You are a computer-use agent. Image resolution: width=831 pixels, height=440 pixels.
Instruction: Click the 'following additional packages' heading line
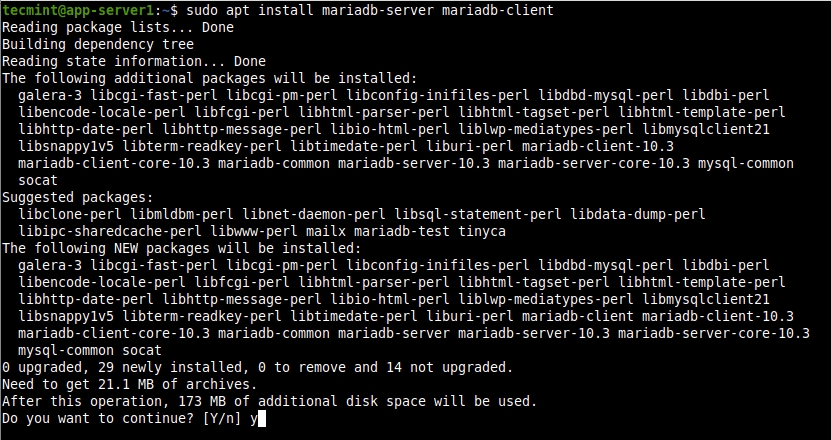(x=208, y=78)
